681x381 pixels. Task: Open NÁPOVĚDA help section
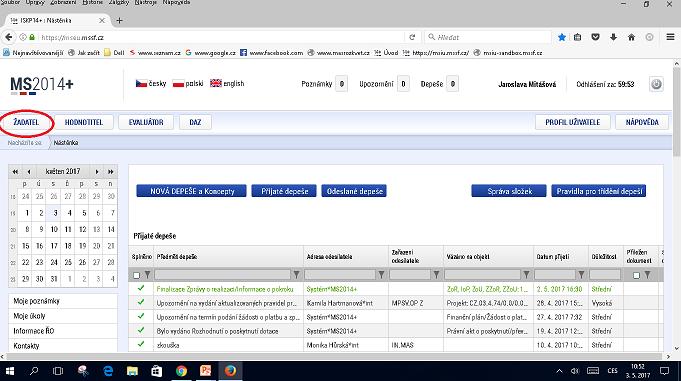tap(642, 122)
